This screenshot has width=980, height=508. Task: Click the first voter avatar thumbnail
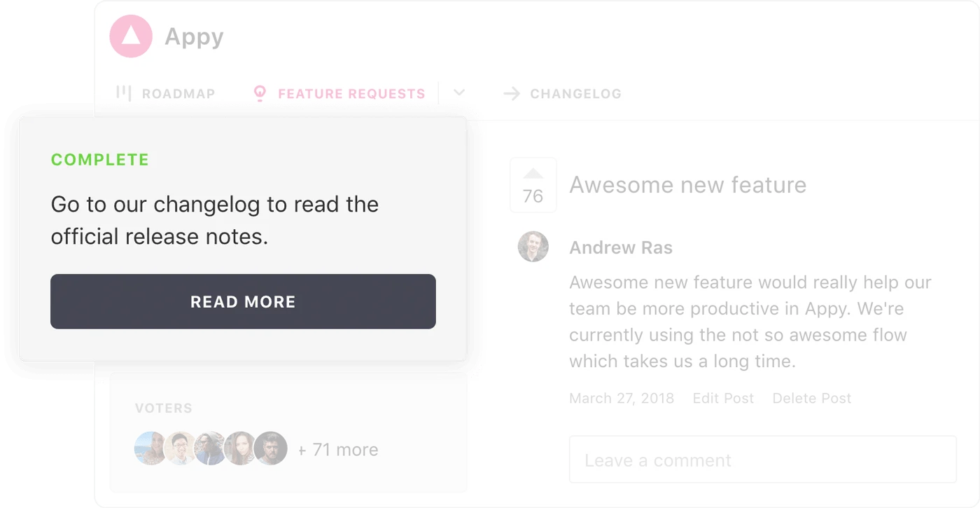click(150, 448)
